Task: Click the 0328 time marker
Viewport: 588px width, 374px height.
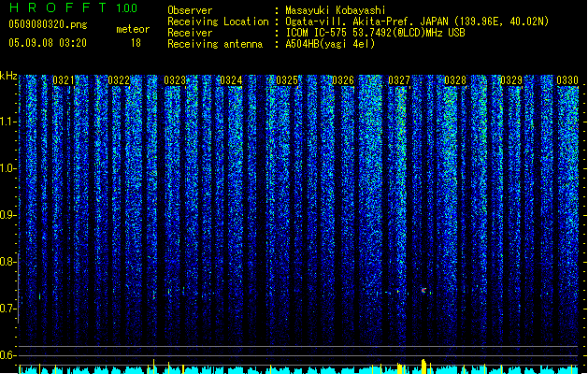Action: coord(455,80)
